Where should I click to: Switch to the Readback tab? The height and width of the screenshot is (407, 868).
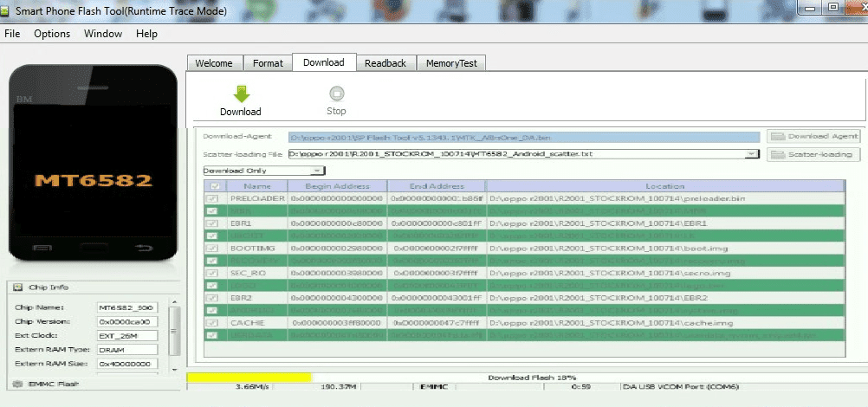point(385,63)
